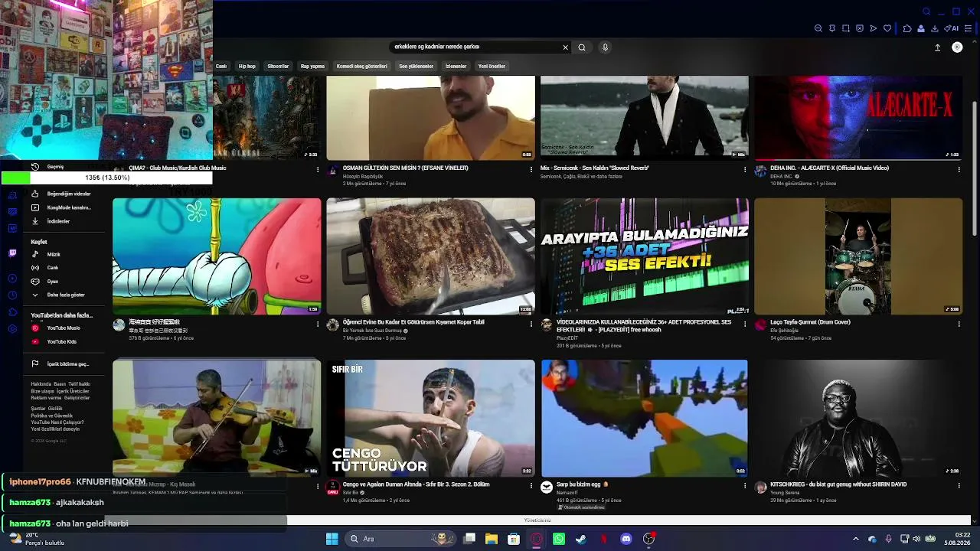Viewport: 980px width, 551px height.
Task: Bookmark the page with the heart icon
Action: coord(887,28)
